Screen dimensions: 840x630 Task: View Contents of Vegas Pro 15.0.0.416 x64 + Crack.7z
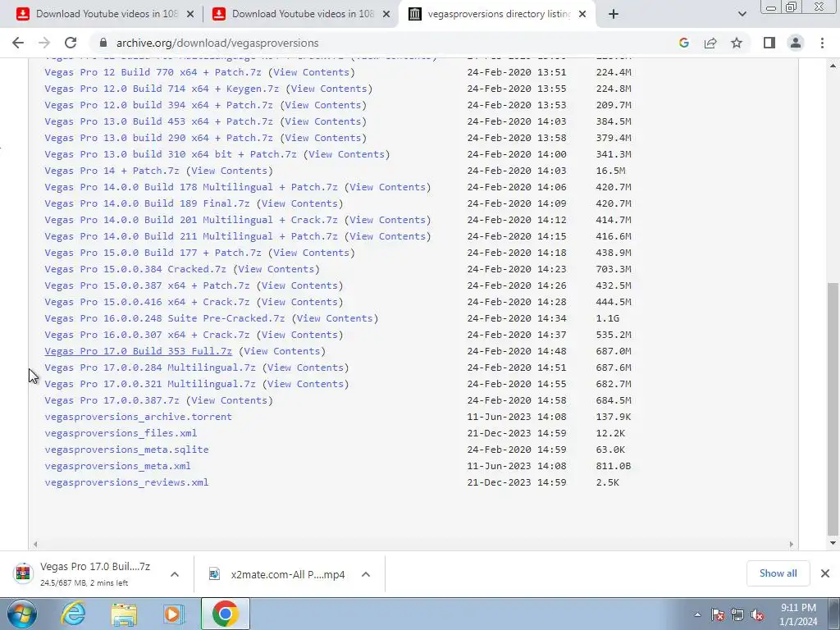(x=299, y=302)
